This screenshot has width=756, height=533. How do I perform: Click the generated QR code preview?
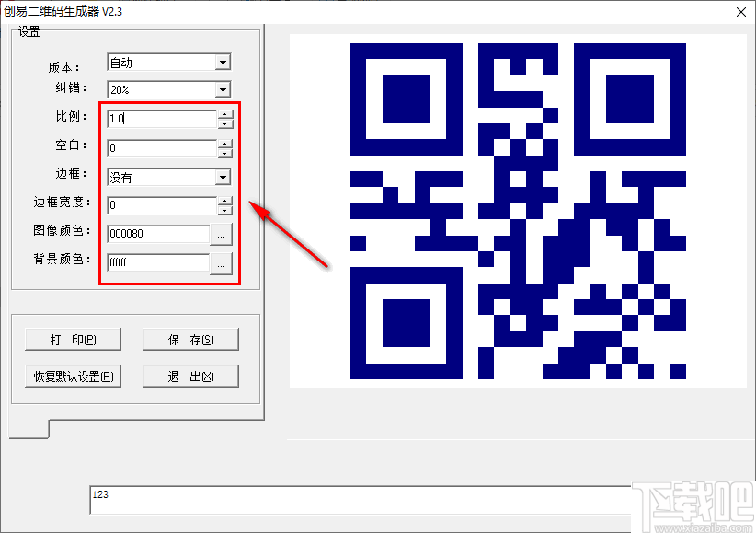518,211
